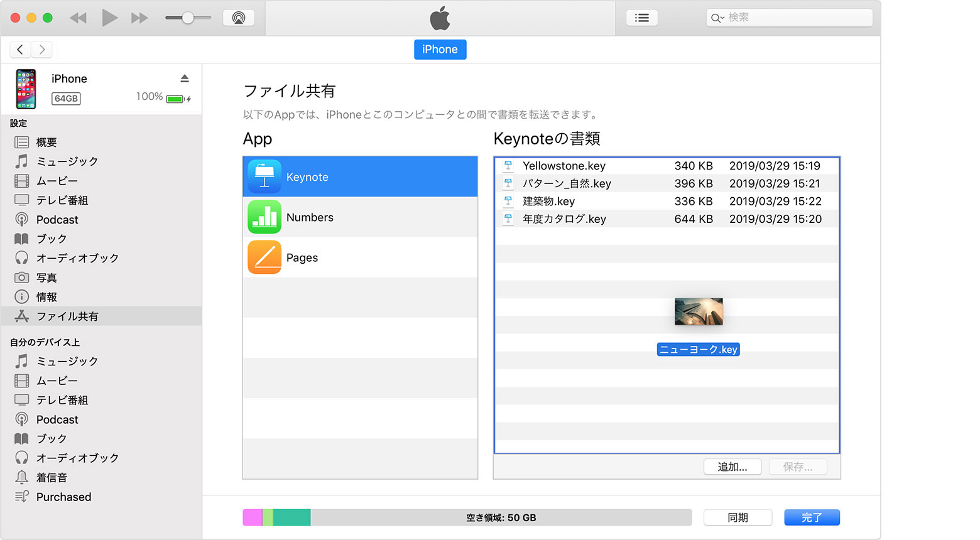
Task: Click the battery charge indicator icon
Action: [176, 99]
